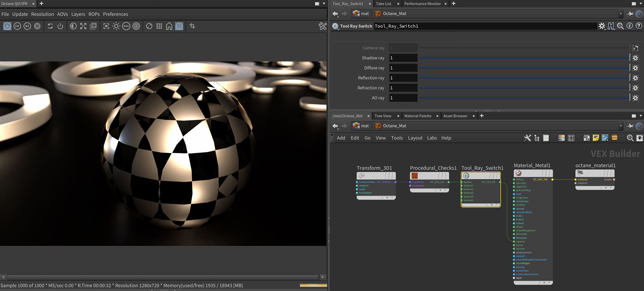Click the sticky note icon in network toolbar
This screenshot has height=291, width=644.
(x=596, y=138)
